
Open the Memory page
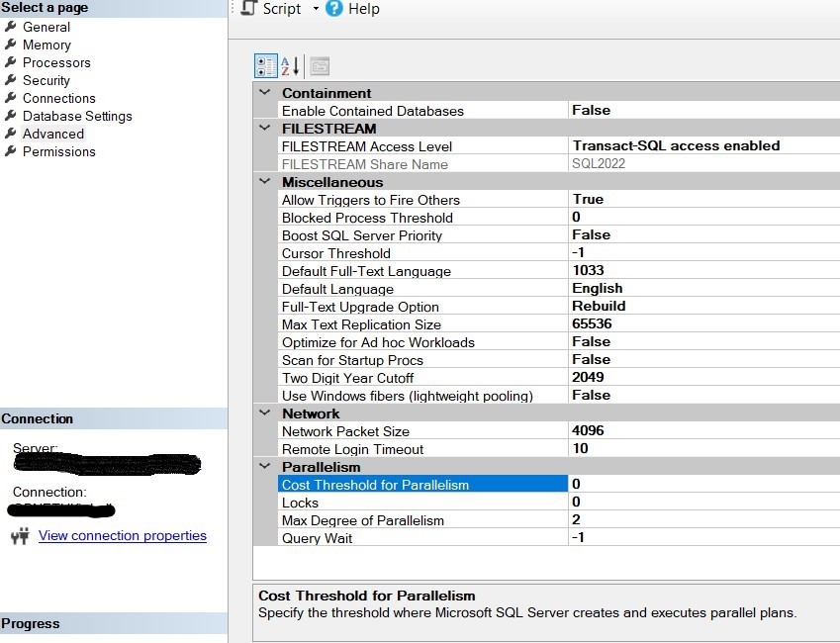47,45
